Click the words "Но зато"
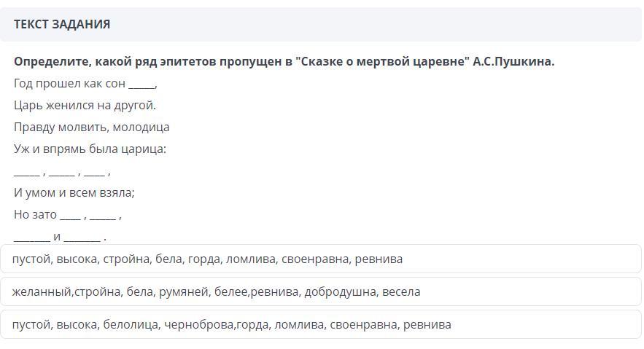This screenshot has height=349, width=644. [x=35, y=215]
